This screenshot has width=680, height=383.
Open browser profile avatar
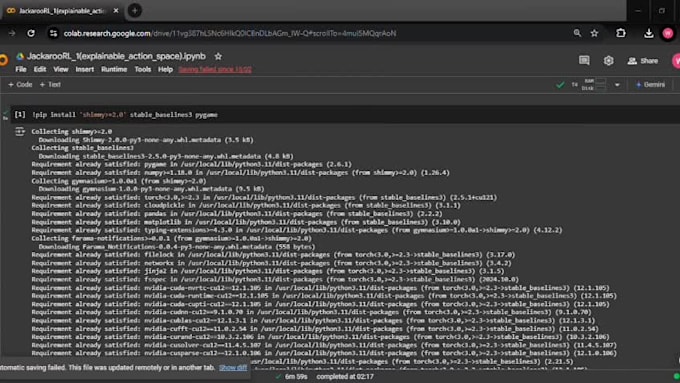pyautogui.click(x=668, y=33)
